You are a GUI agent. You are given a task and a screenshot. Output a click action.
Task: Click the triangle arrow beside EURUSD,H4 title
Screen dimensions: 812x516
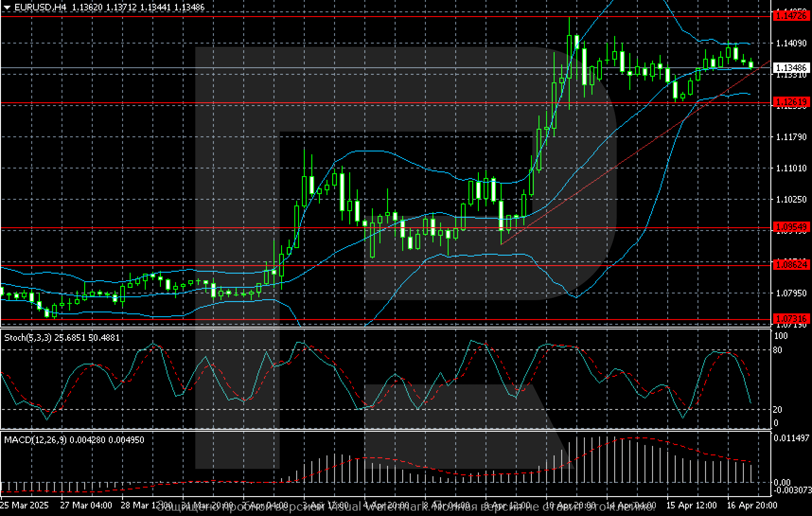7,8
